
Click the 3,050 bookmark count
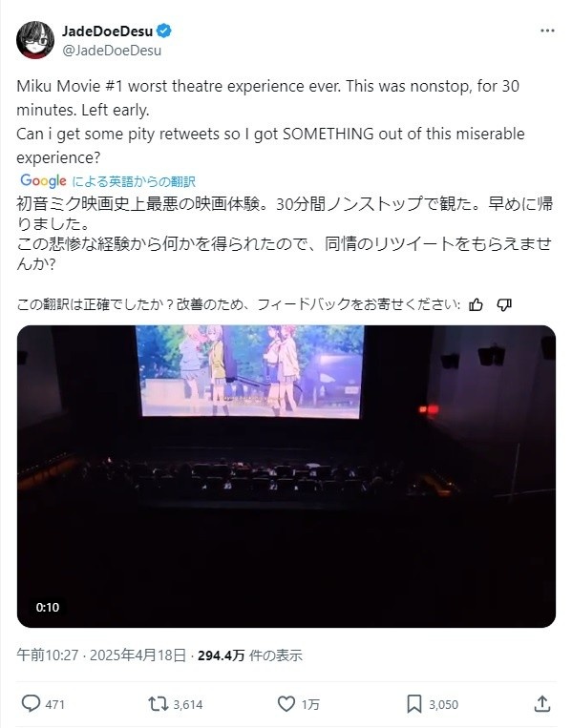[x=443, y=705]
